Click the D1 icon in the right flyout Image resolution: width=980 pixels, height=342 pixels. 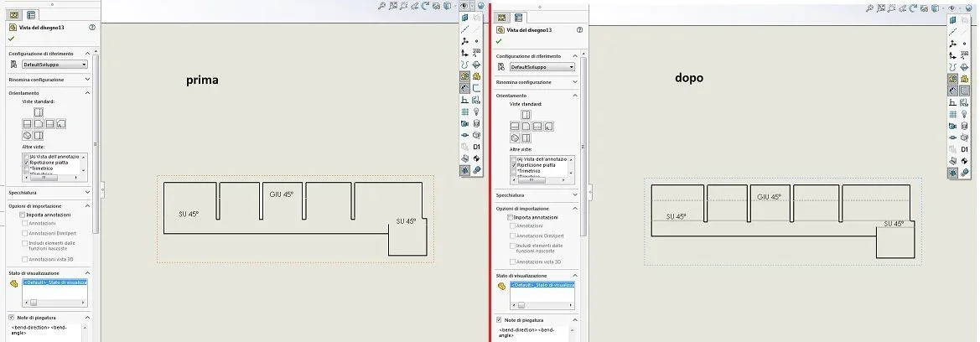coord(964,149)
